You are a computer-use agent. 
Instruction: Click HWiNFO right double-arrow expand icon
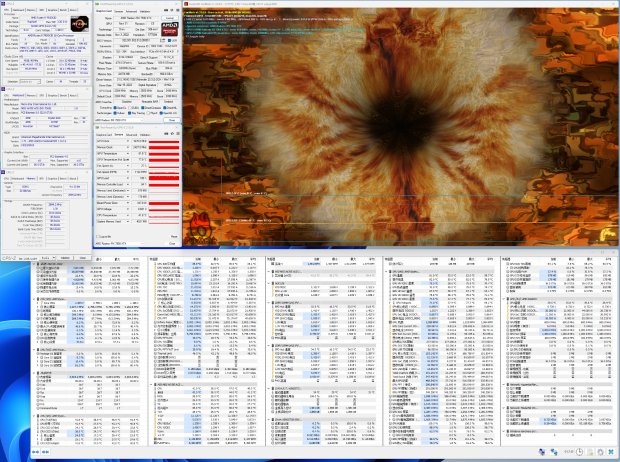coord(45,452)
